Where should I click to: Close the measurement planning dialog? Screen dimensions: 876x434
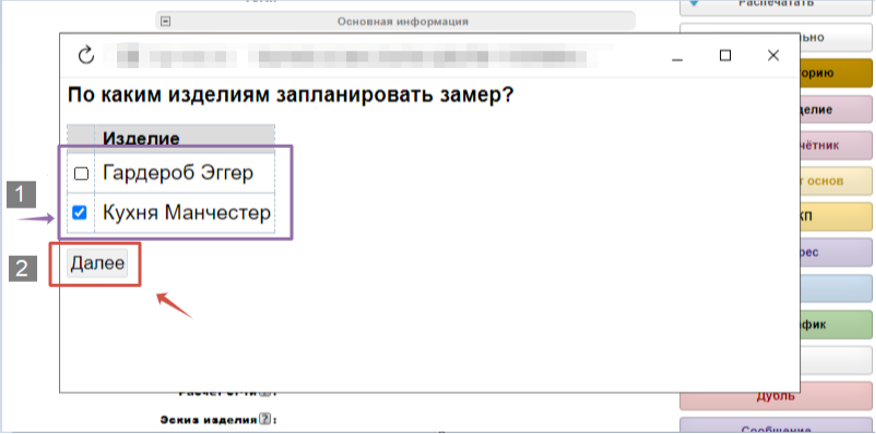pyautogui.click(x=773, y=56)
